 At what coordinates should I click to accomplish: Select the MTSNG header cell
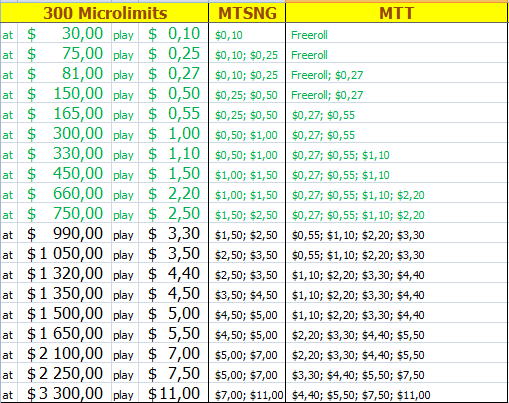tap(247, 13)
